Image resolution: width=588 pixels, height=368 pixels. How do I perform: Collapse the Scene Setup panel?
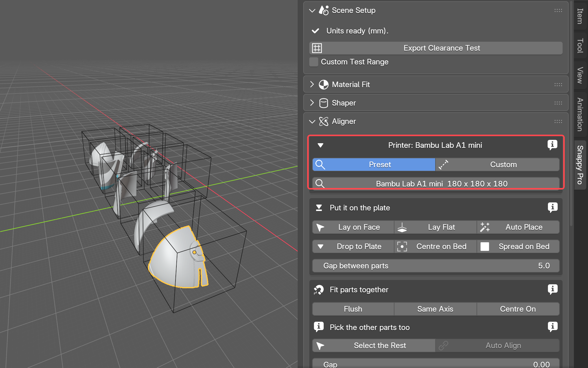coord(312,10)
